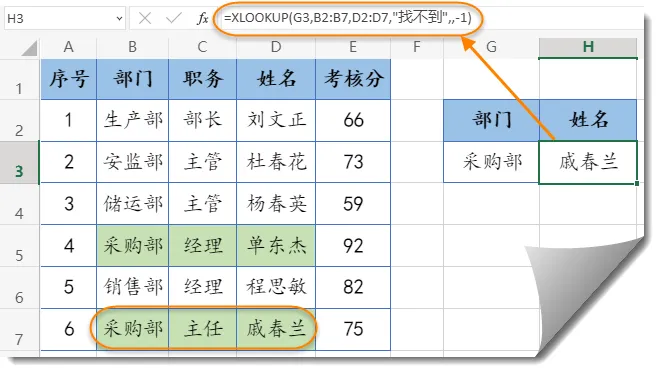Select row 4 header
659x372 pixels.
[19, 204]
